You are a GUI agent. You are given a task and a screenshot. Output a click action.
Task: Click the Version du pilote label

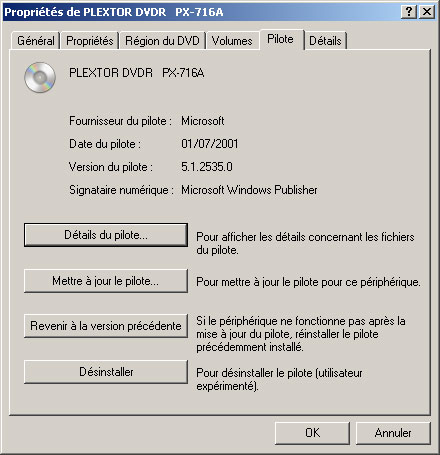tap(111, 167)
